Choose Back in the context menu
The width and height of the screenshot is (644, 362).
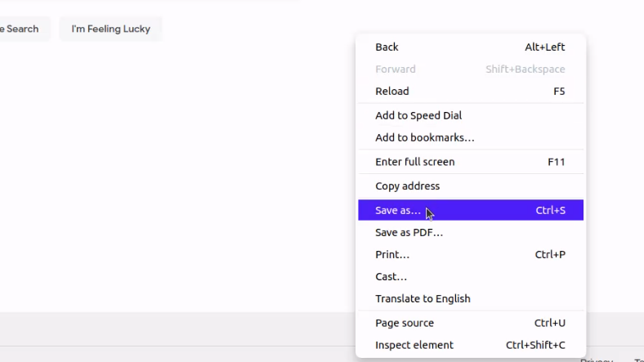[387, 47]
